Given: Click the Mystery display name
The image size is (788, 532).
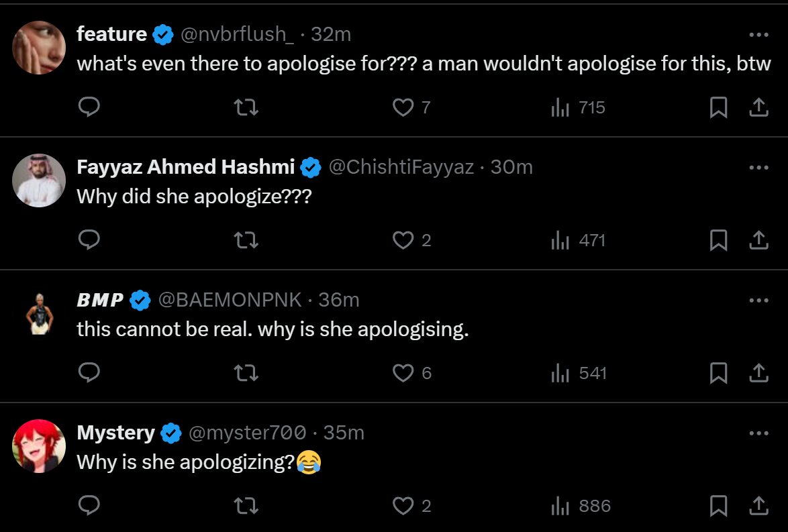Looking at the screenshot, I should click(115, 433).
